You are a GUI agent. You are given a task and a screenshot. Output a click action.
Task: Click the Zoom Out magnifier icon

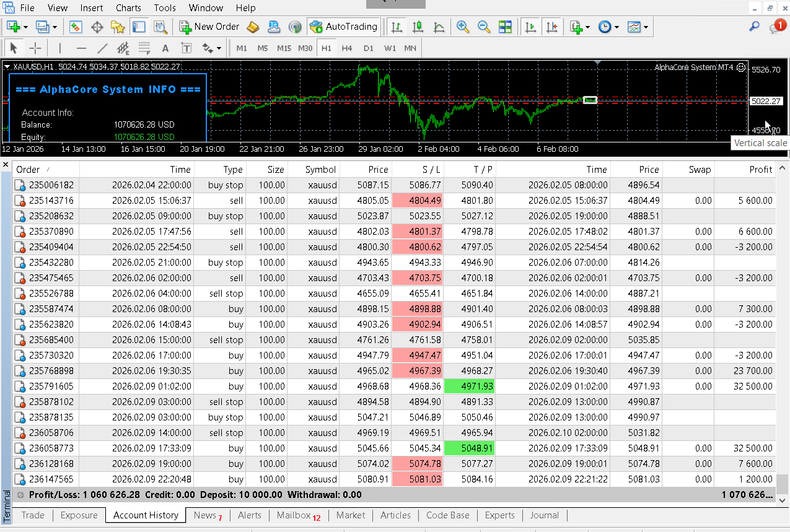tap(484, 27)
